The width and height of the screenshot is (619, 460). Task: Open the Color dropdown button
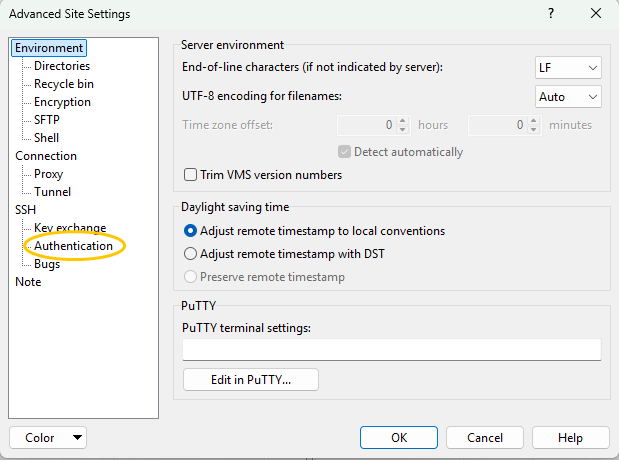coord(48,437)
